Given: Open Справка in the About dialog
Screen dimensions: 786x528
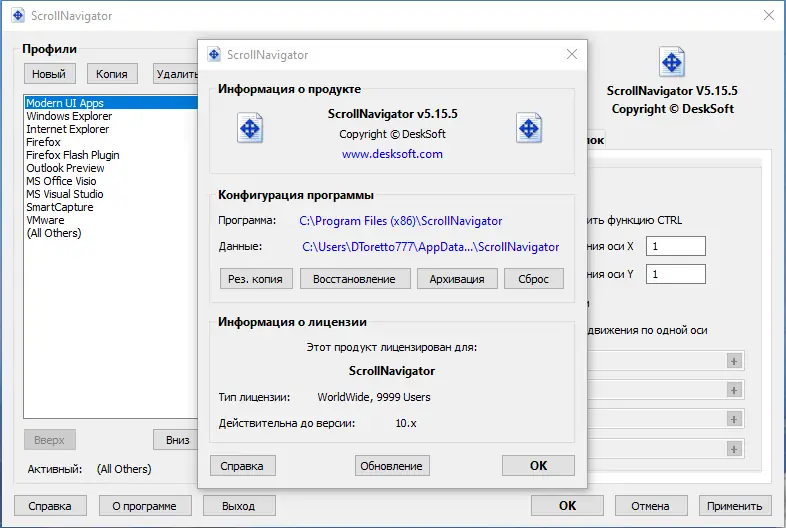Looking at the screenshot, I should [x=242, y=466].
